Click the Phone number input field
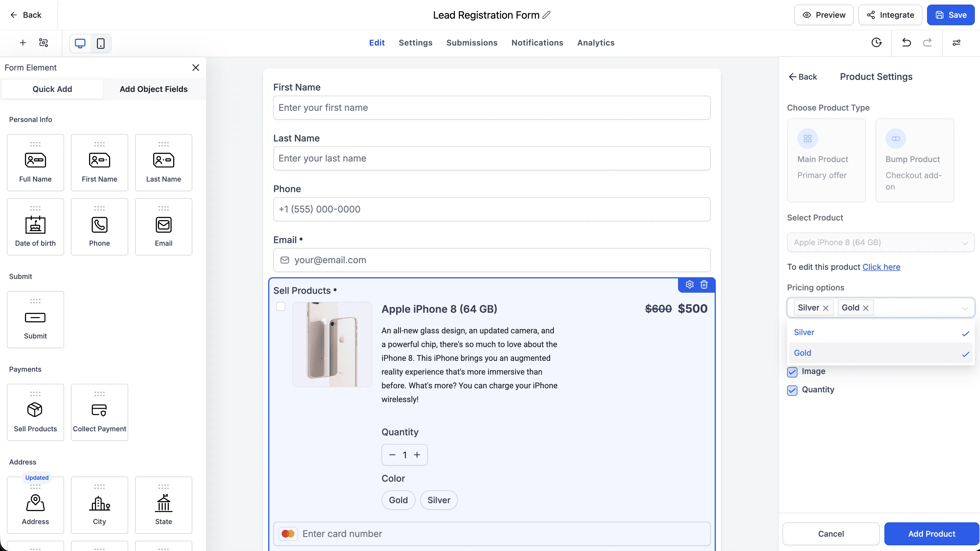 491,209
